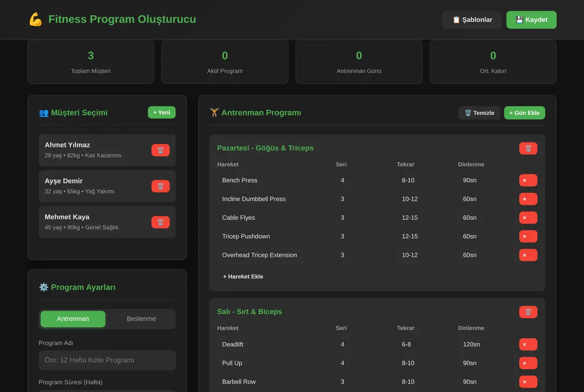Click + Hareket Ekle under Pazartesi
Screen dimensions: 584x392
[x=243, y=276]
